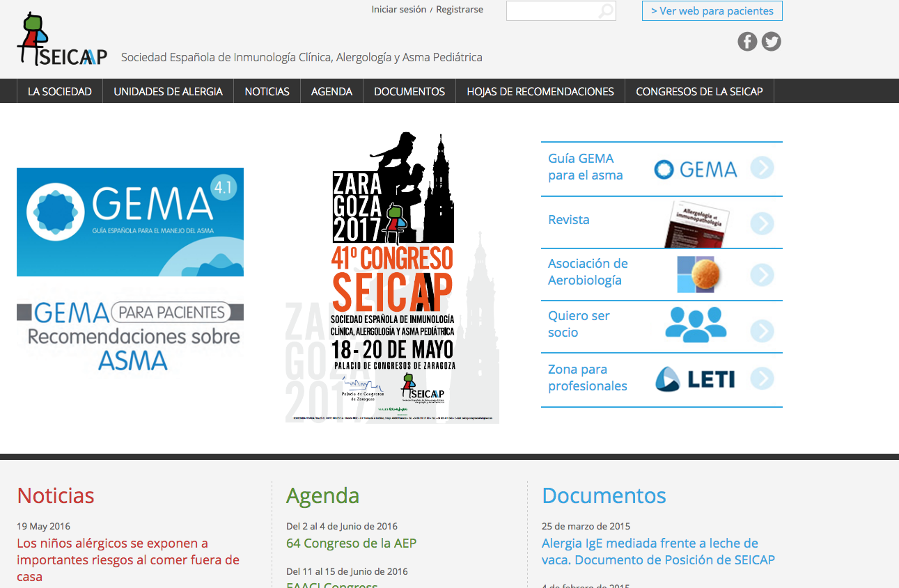Open the GEMA 4.1 asthma guide banner

point(130,222)
